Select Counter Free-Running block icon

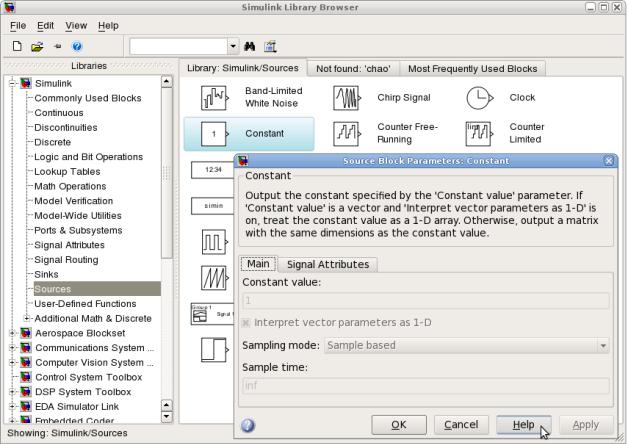347,134
